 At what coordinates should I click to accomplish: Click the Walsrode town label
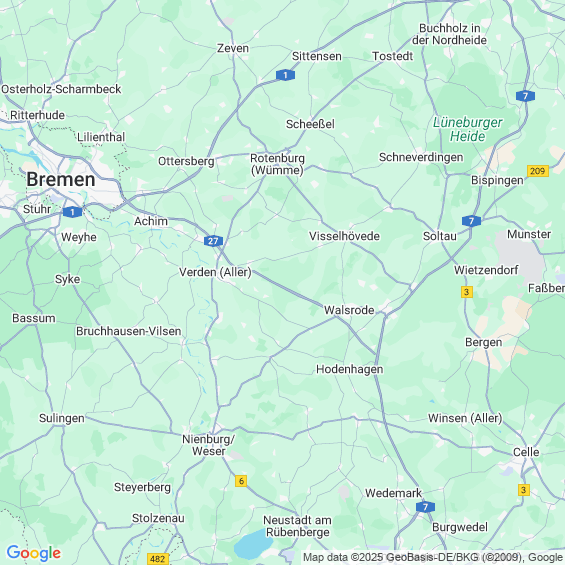(x=349, y=310)
